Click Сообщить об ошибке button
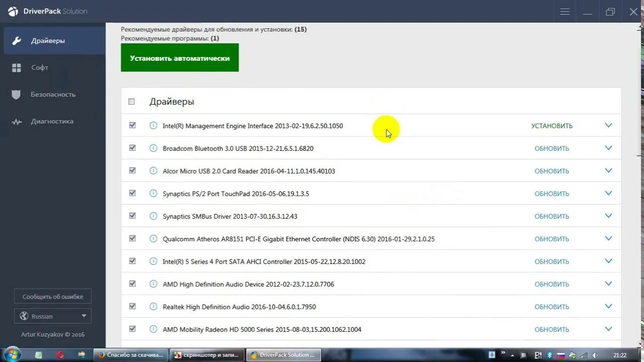The image size is (644, 362). click(53, 297)
